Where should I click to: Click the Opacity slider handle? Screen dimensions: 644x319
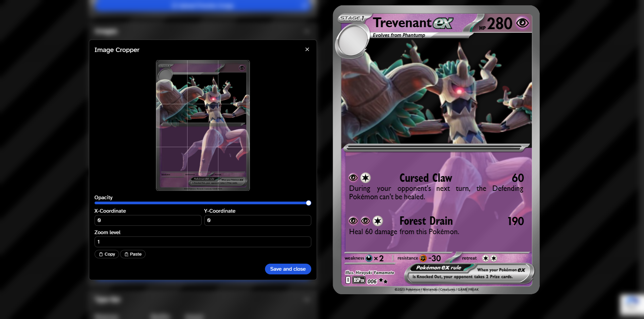tap(309, 203)
